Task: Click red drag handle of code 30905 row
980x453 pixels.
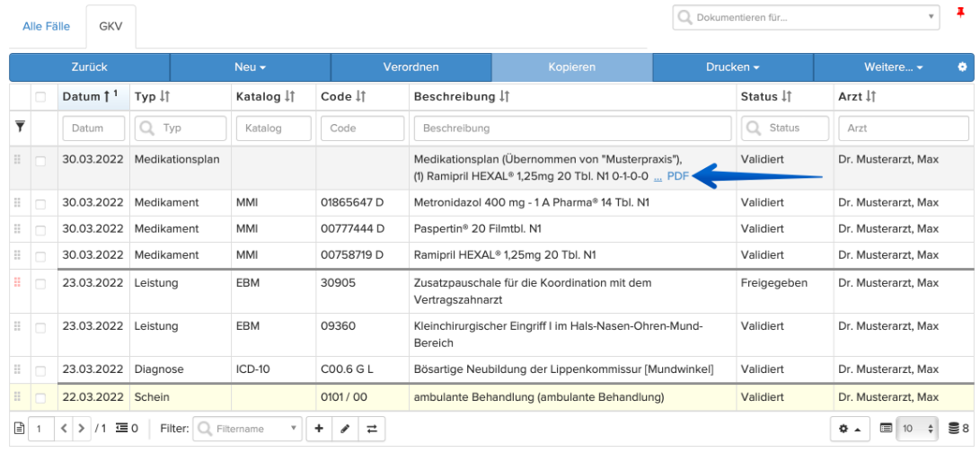Action: 17,283
